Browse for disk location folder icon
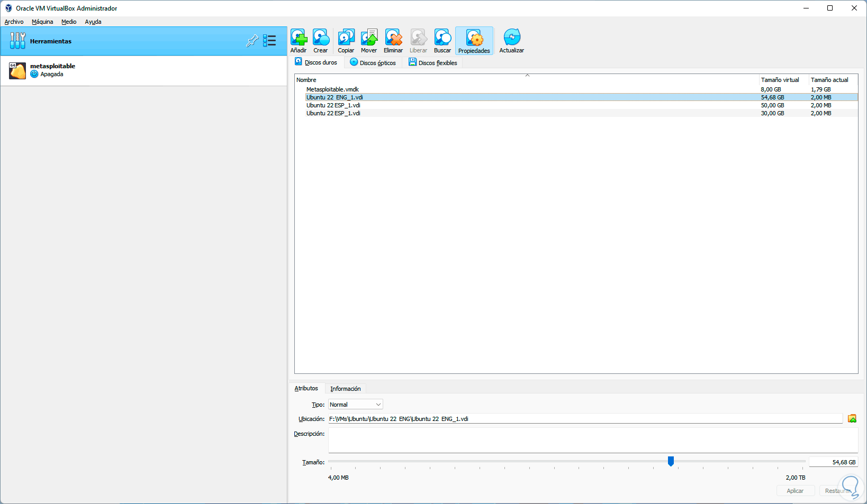 (852, 419)
